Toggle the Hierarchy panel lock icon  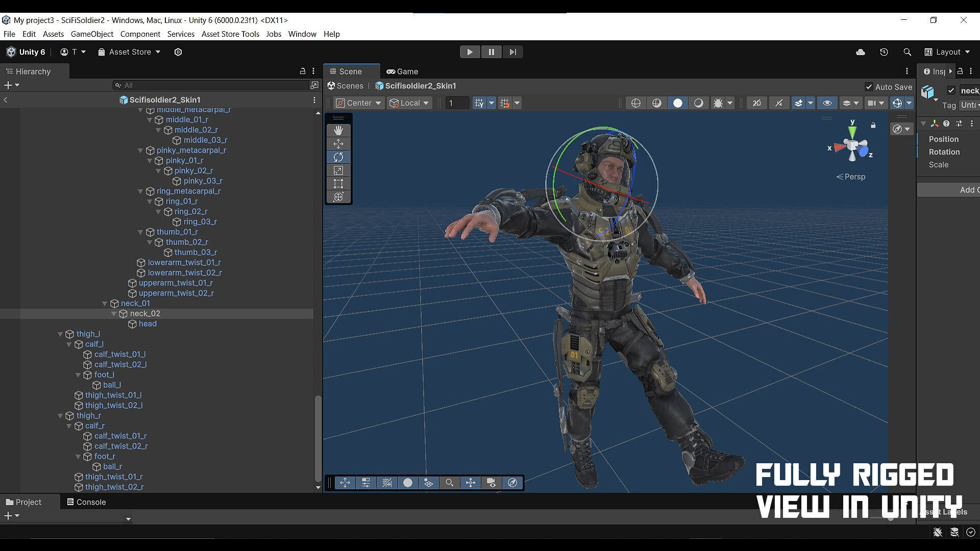(x=302, y=71)
